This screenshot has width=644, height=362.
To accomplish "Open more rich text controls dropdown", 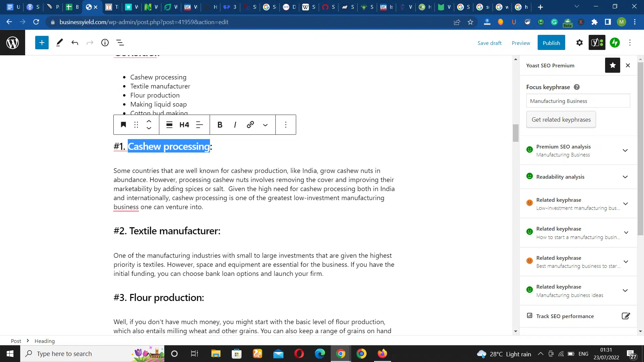I will [265, 125].
